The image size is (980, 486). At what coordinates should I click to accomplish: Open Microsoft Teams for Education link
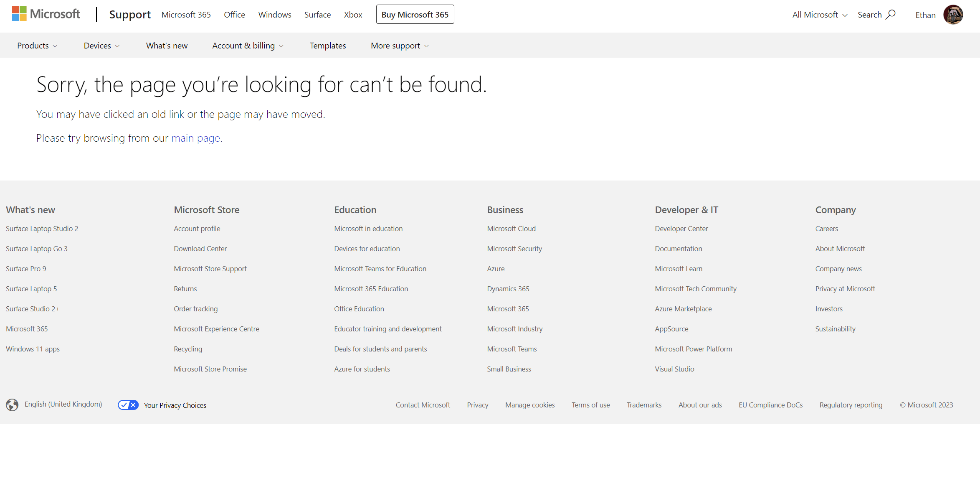(380, 269)
